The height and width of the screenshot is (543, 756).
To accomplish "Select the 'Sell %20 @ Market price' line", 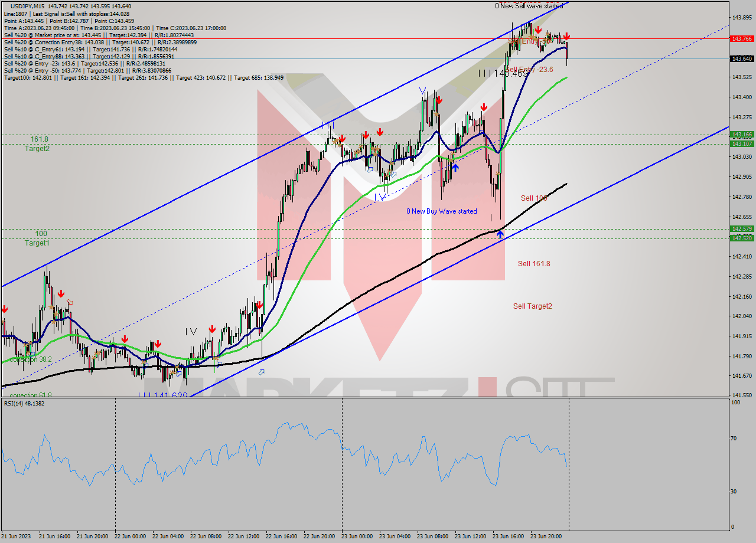I will coord(99,35).
